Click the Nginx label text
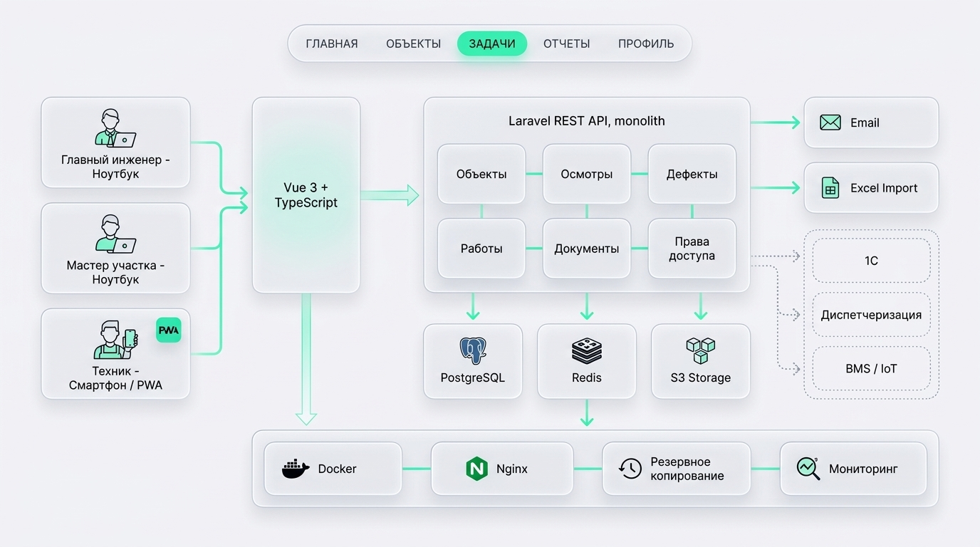The height and width of the screenshot is (547, 980). click(512, 469)
